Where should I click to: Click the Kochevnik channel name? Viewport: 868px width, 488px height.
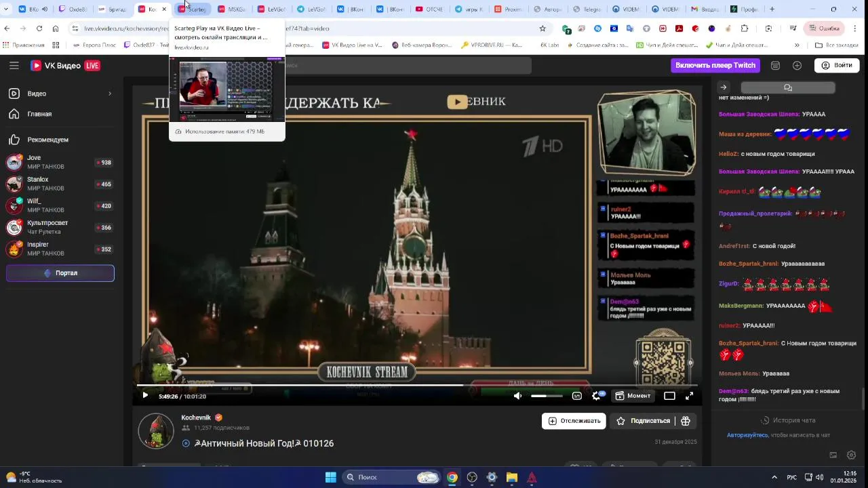(x=196, y=418)
